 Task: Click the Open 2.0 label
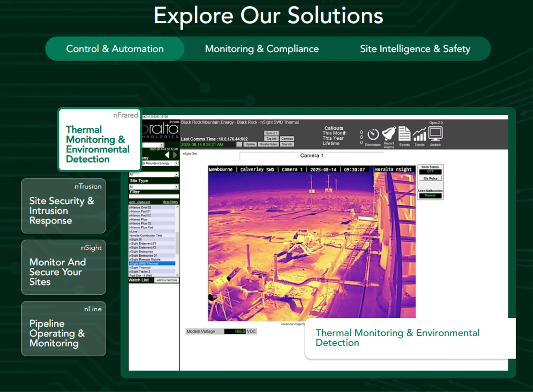pos(436,123)
